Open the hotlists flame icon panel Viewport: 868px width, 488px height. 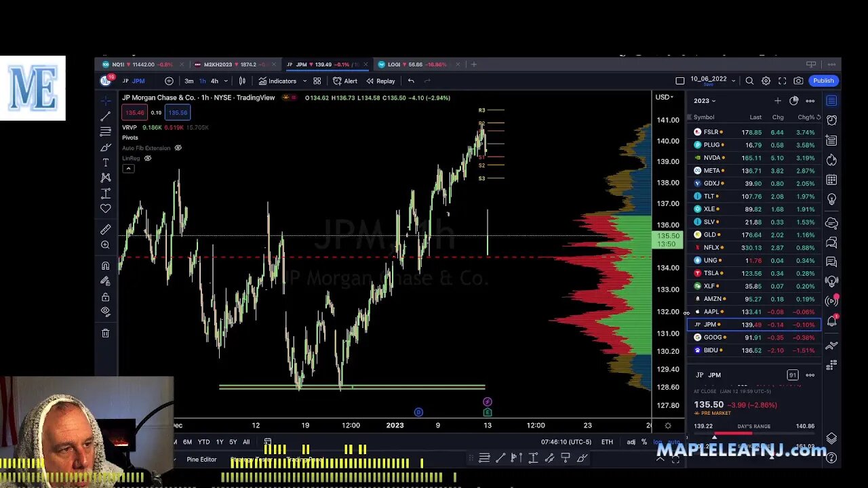(831, 160)
